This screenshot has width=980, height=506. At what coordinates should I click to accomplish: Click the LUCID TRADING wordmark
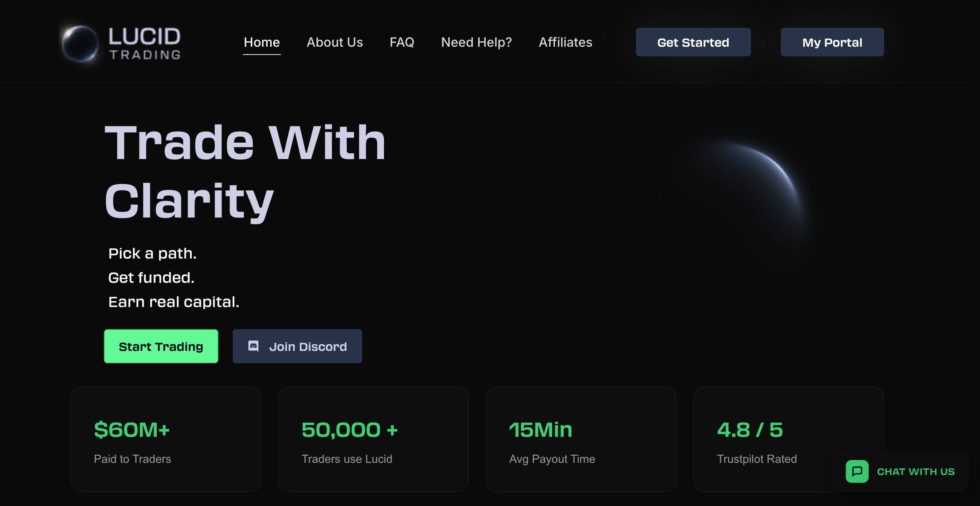(x=145, y=44)
